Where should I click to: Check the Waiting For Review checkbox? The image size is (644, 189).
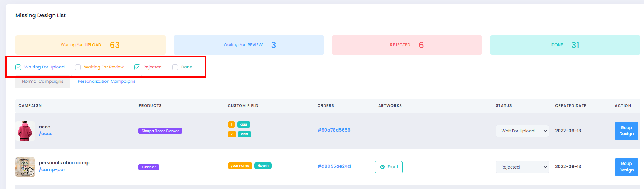[x=78, y=67]
